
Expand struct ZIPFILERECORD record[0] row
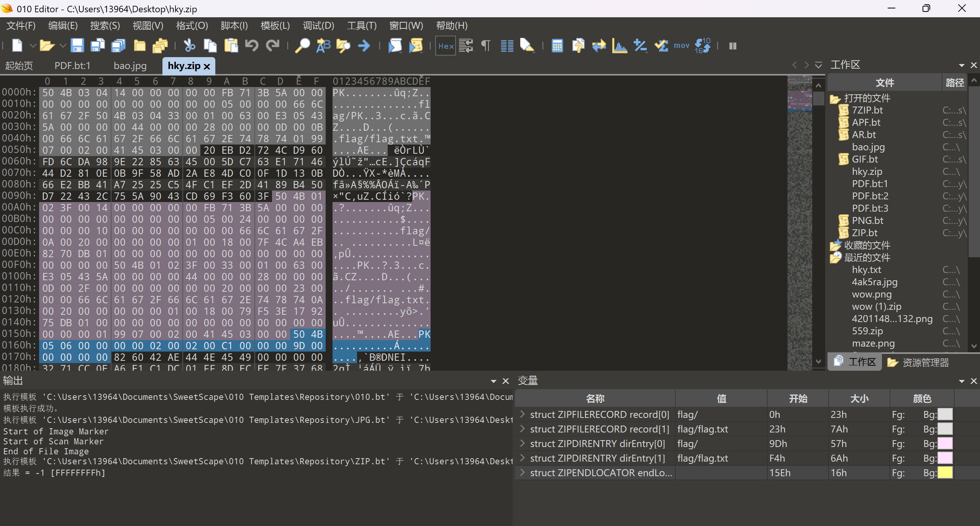(522, 414)
